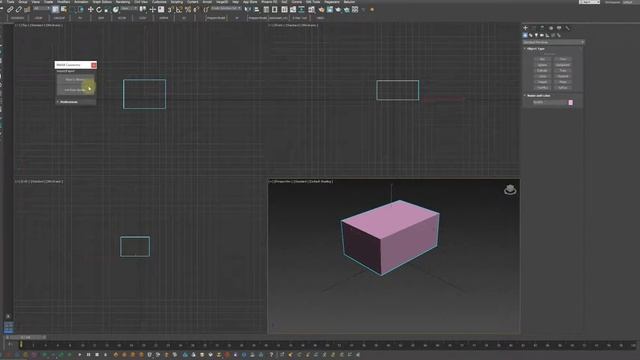
Task: Toggle Window/Crossing selection mode
Action: tap(82, 9)
